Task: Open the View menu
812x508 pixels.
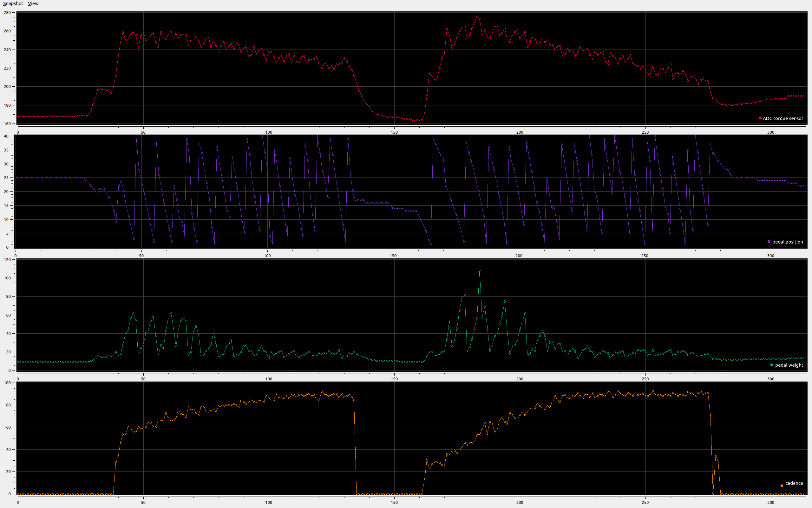Action: point(33,3)
